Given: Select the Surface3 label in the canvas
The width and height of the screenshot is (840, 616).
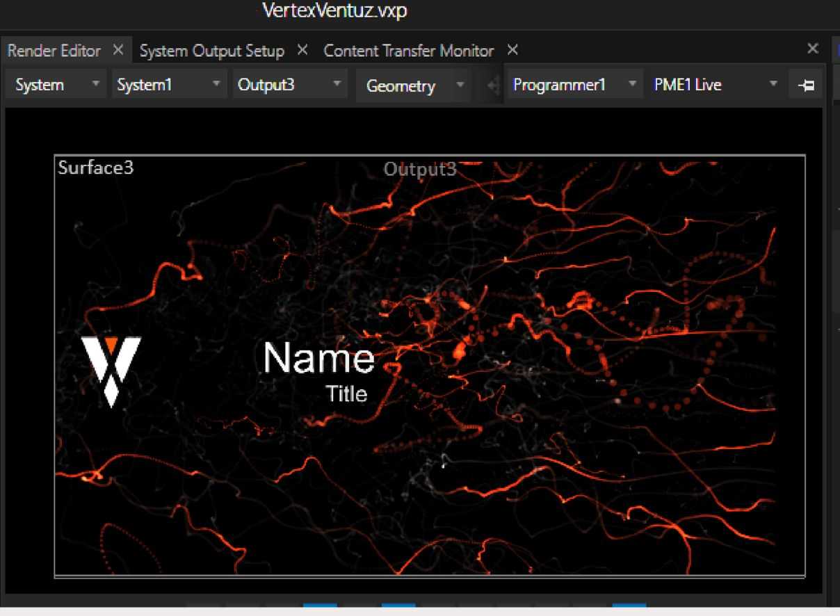Looking at the screenshot, I should (x=96, y=168).
